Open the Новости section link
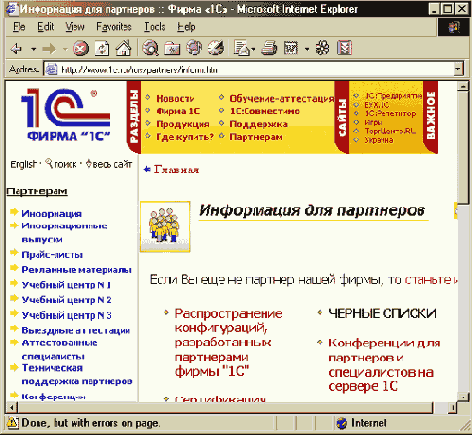 pos(175,99)
